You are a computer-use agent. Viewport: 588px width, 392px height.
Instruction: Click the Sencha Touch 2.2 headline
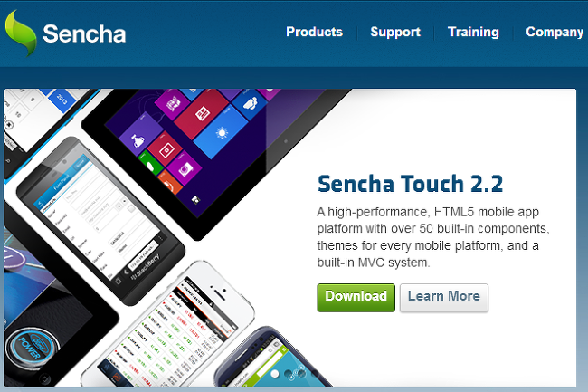(410, 184)
